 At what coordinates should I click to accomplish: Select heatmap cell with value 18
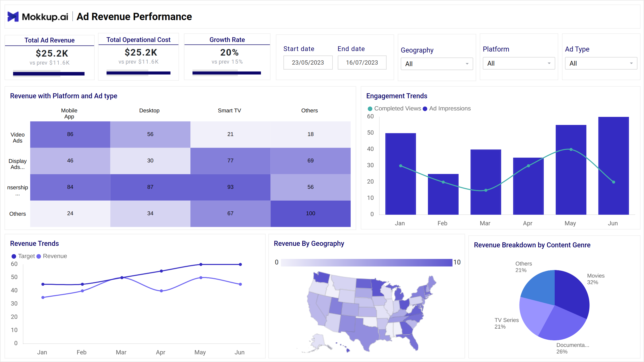(310, 134)
